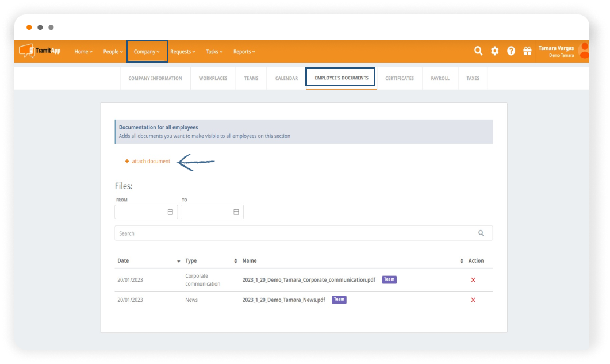
Task: Open calendar picker in TO date field
Action: point(236,212)
